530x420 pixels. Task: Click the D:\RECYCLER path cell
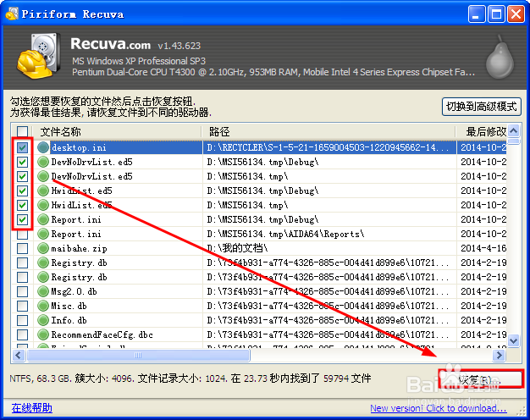[328, 148]
